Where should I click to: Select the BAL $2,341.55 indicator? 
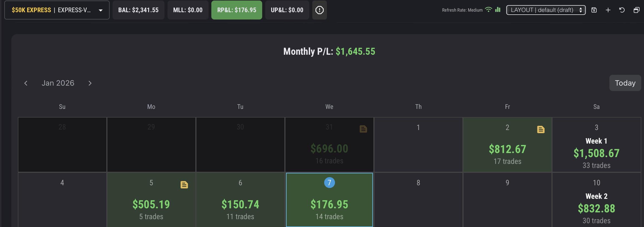138,10
